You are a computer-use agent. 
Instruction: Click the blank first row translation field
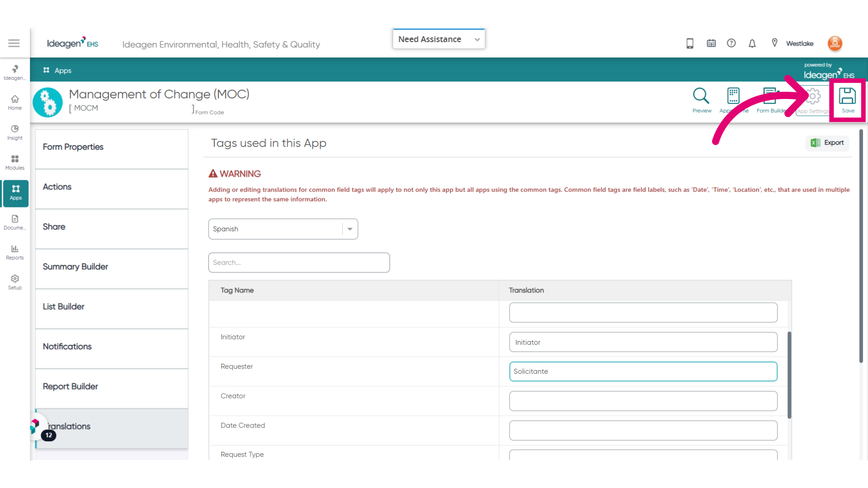(x=643, y=313)
